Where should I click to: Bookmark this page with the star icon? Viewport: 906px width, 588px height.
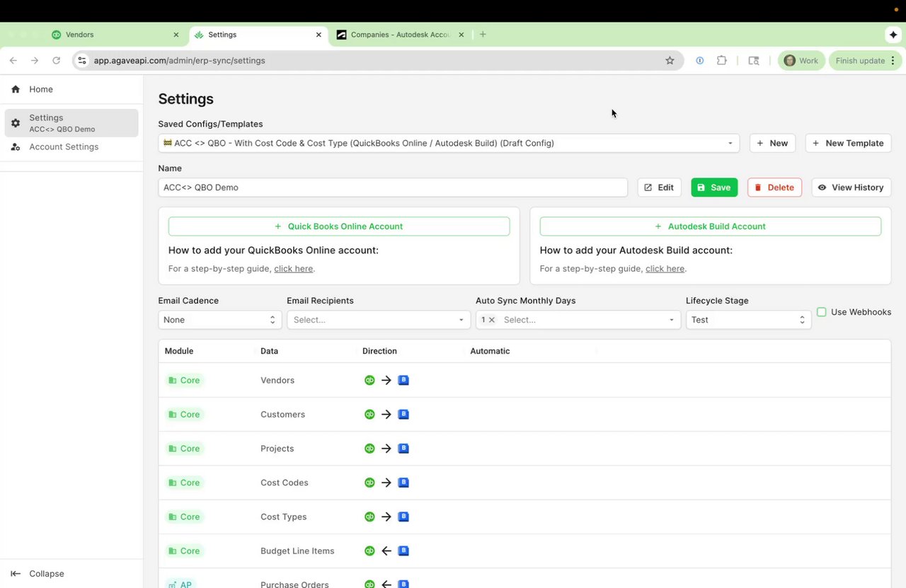(x=670, y=61)
